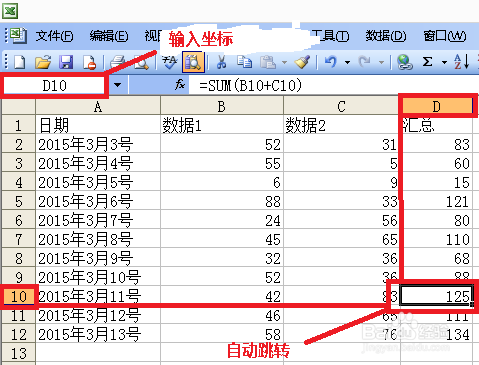479x365 pixels.
Task: Open the 编辑(E) menu
Action: (x=109, y=36)
